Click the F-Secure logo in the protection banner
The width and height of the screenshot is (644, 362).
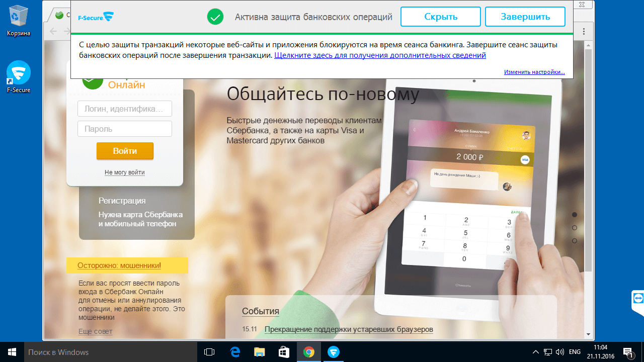click(95, 16)
